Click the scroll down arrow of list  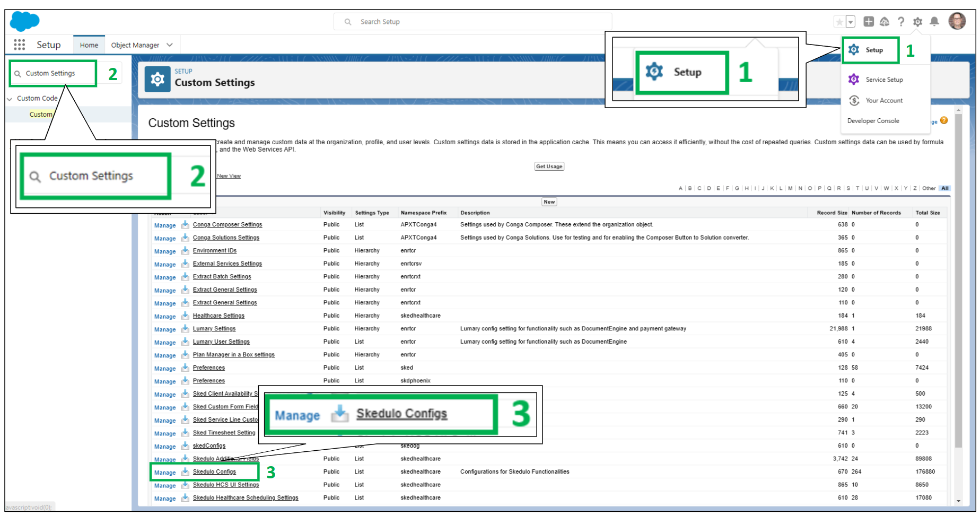click(x=958, y=501)
